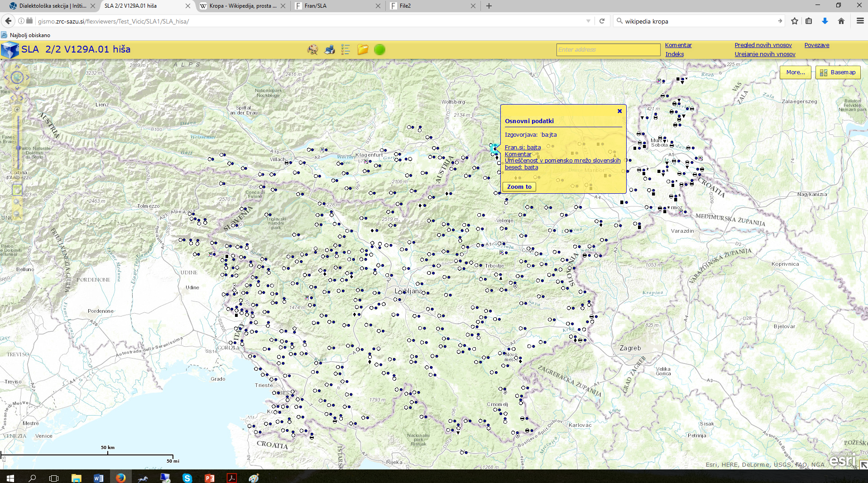The height and width of the screenshot is (483, 868).
Task: Open the bookmarks list icon
Action: (x=809, y=21)
